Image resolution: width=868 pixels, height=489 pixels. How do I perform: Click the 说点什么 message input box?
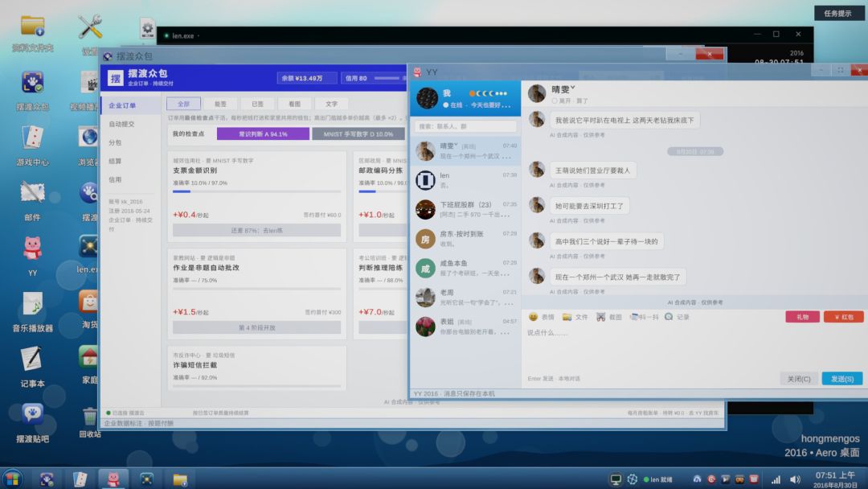click(694, 346)
